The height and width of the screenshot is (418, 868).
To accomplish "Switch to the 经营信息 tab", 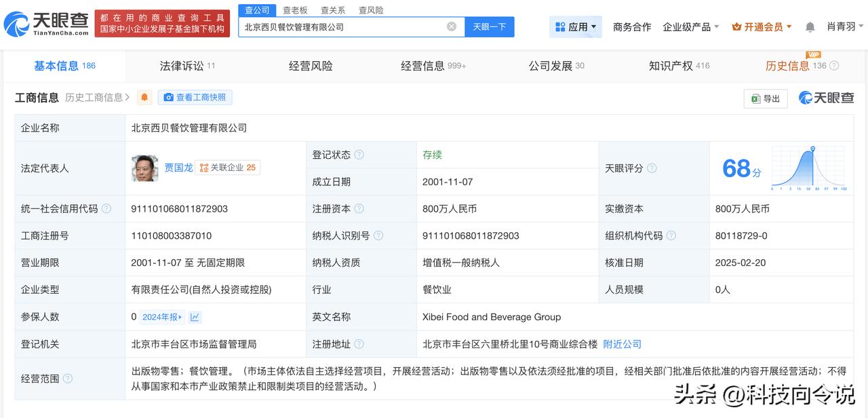I will click(x=433, y=66).
